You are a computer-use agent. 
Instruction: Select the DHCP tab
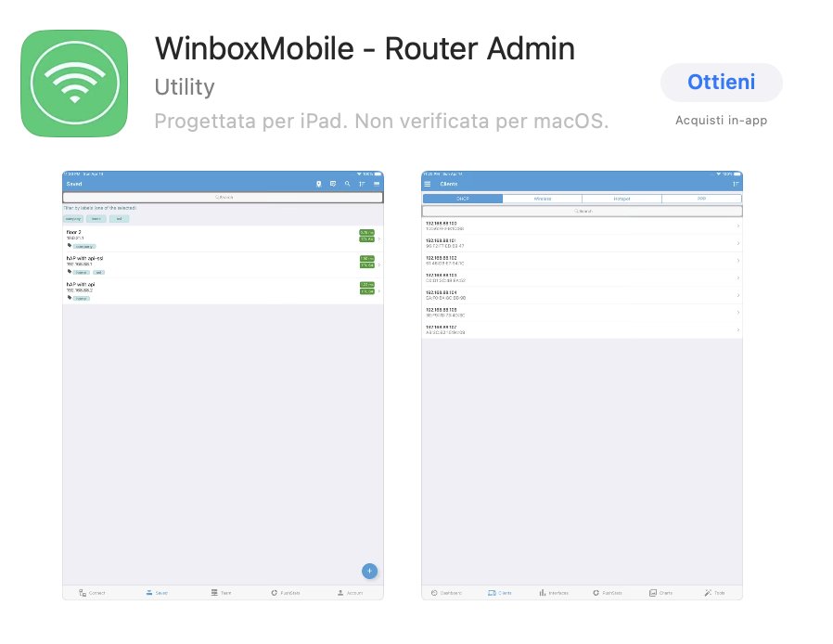click(463, 199)
